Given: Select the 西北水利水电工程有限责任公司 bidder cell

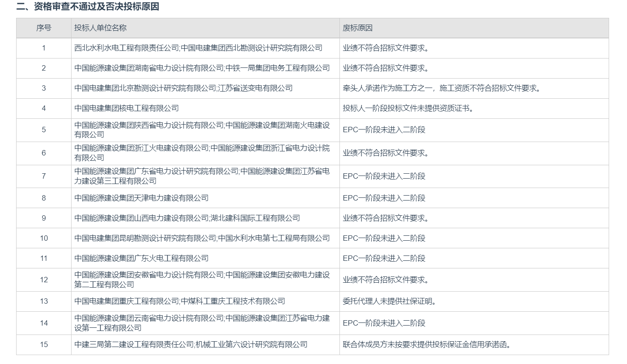Looking at the screenshot, I should pyautogui.click(x=198, y=48).
